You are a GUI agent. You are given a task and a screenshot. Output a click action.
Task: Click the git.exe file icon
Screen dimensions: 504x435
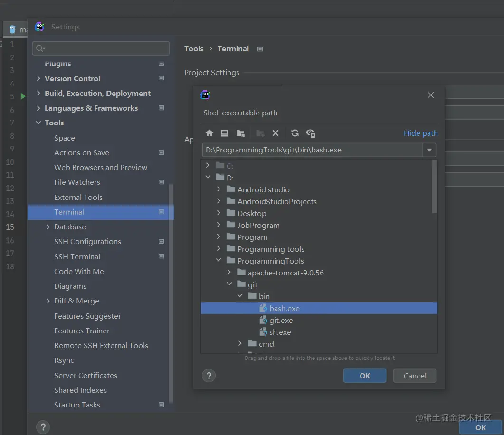263,320
